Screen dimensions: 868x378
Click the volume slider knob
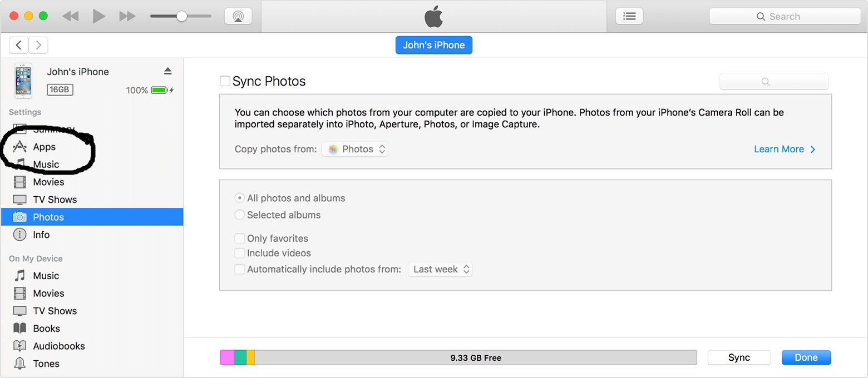181,16
